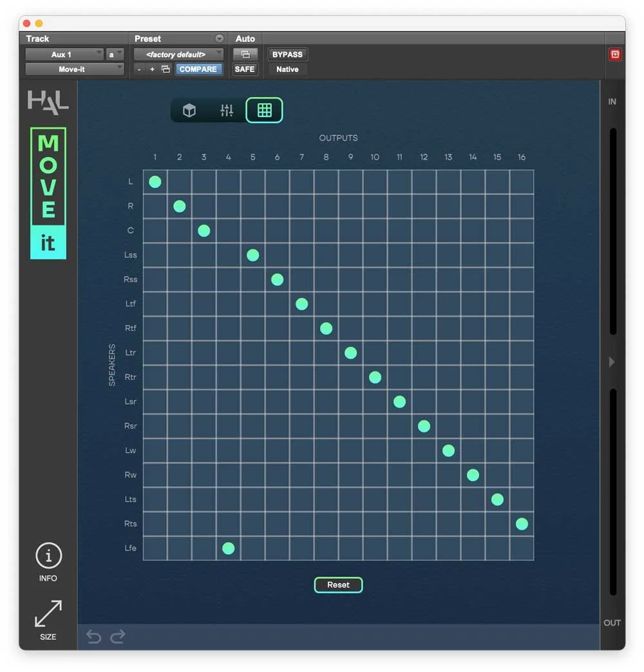
Task: Toggle the COMPARE button
Action: [x=198, y=69]
